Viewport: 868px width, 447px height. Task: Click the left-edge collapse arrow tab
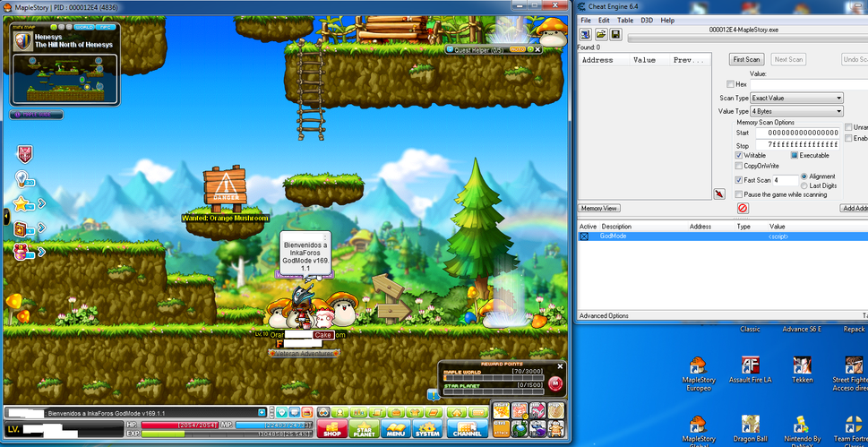click(6, 216)
